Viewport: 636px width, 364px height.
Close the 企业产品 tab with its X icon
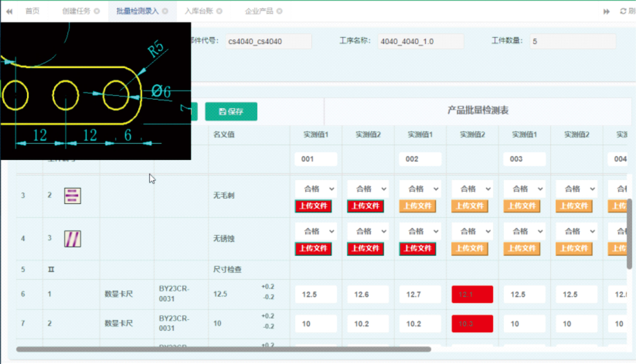click(x=279, y=11)
